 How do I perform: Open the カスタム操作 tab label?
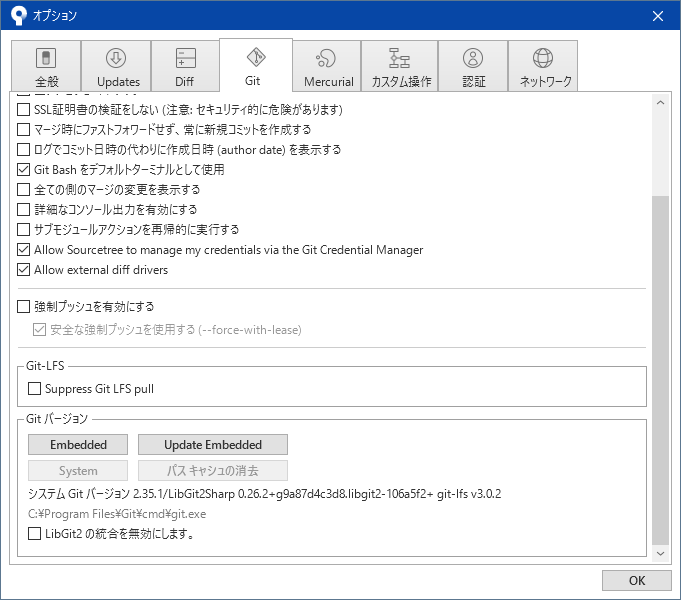[x=401, y=82]
